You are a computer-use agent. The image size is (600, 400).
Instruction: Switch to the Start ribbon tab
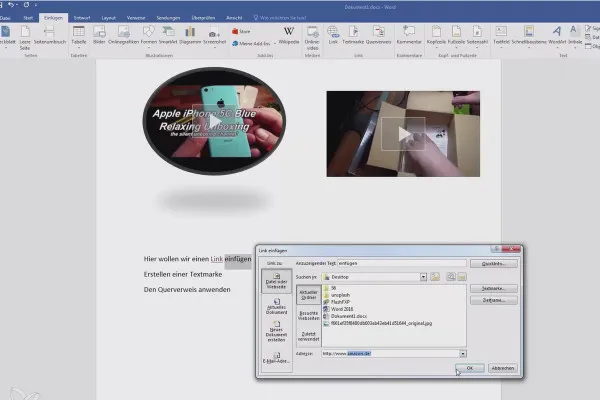[x=28, y=18]
